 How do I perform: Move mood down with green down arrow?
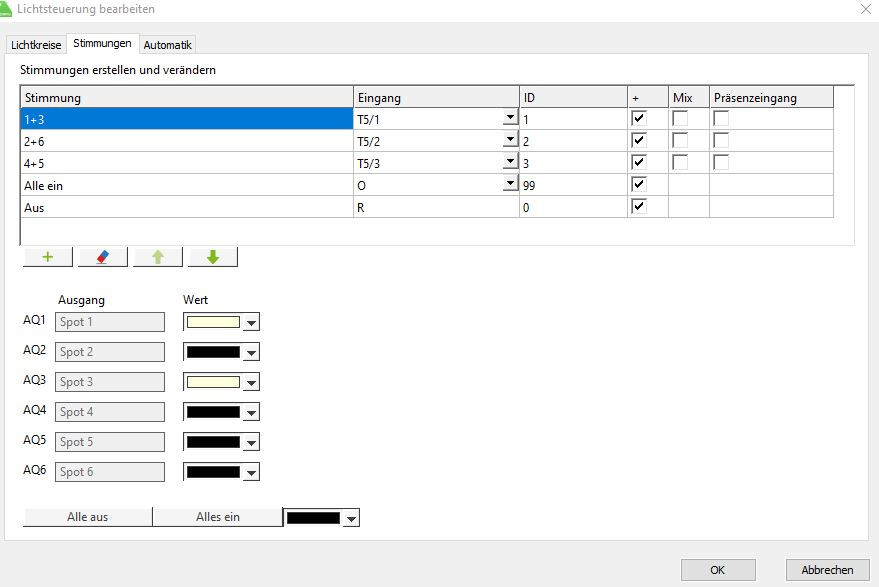[212, 257]
